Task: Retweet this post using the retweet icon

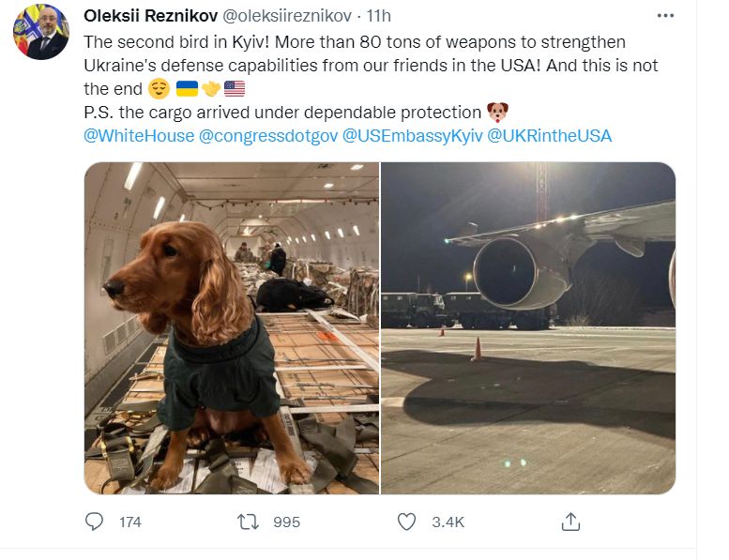Action: pyautogui.click(x=249, y=522)
